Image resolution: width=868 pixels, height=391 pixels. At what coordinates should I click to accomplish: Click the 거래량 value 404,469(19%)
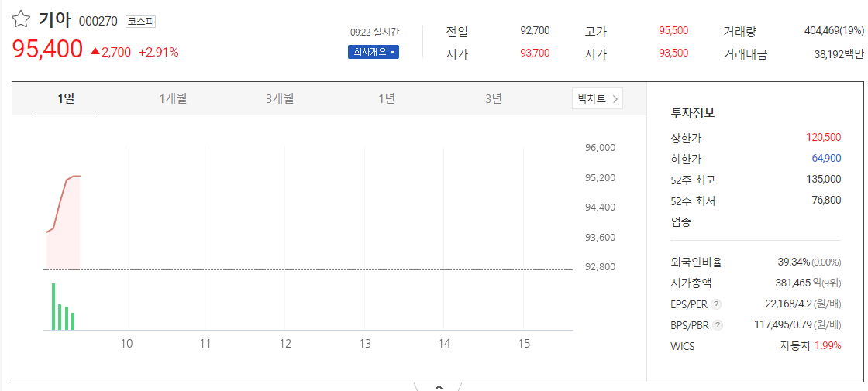coord(834,30)
